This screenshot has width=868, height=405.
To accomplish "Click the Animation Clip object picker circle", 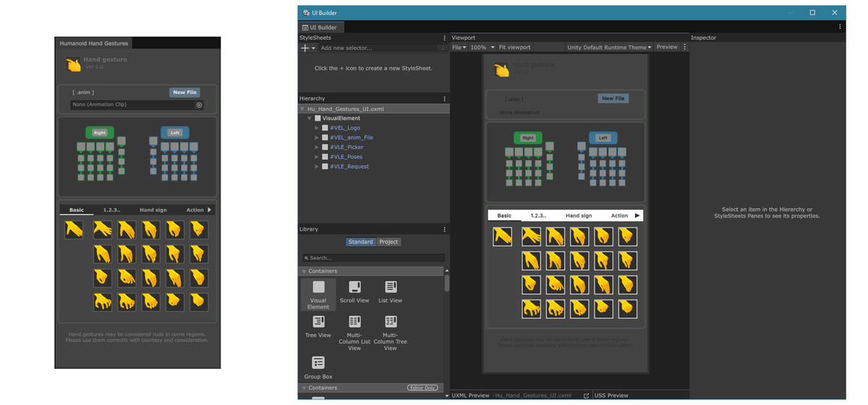I will coord(199,105).
